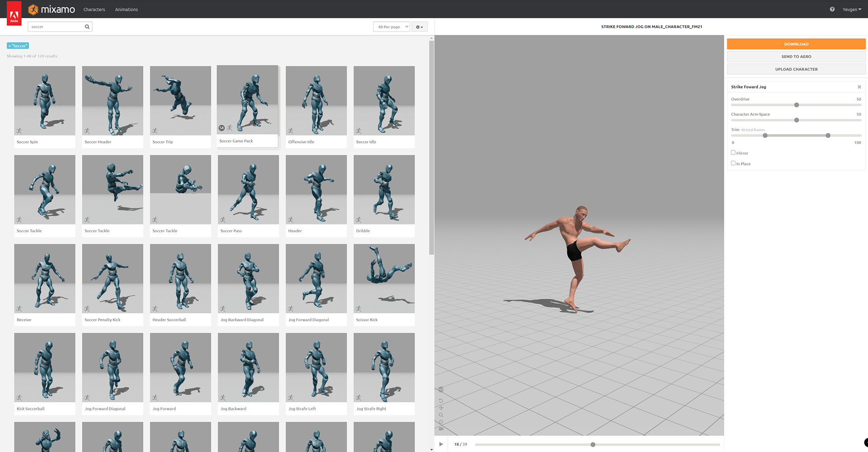
Task: Select the zoom magnifier icon in viewer
Action: tap(441, 415)
